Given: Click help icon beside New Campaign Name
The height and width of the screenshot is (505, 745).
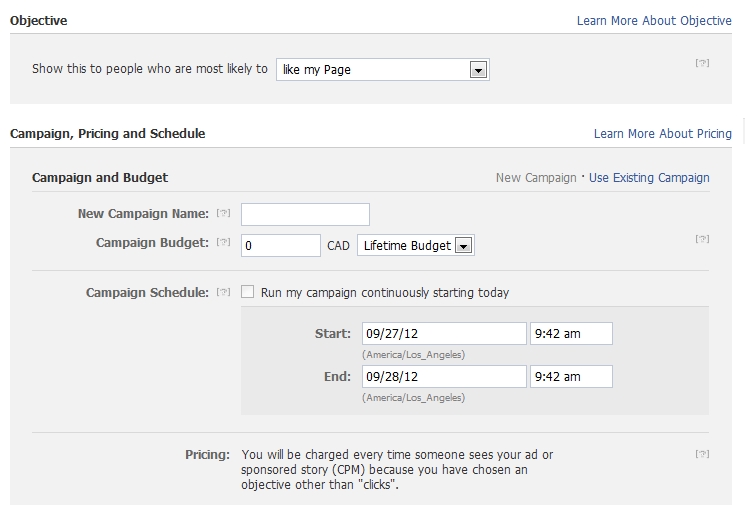Looking at the screenshot, I should tap(223, 213).
